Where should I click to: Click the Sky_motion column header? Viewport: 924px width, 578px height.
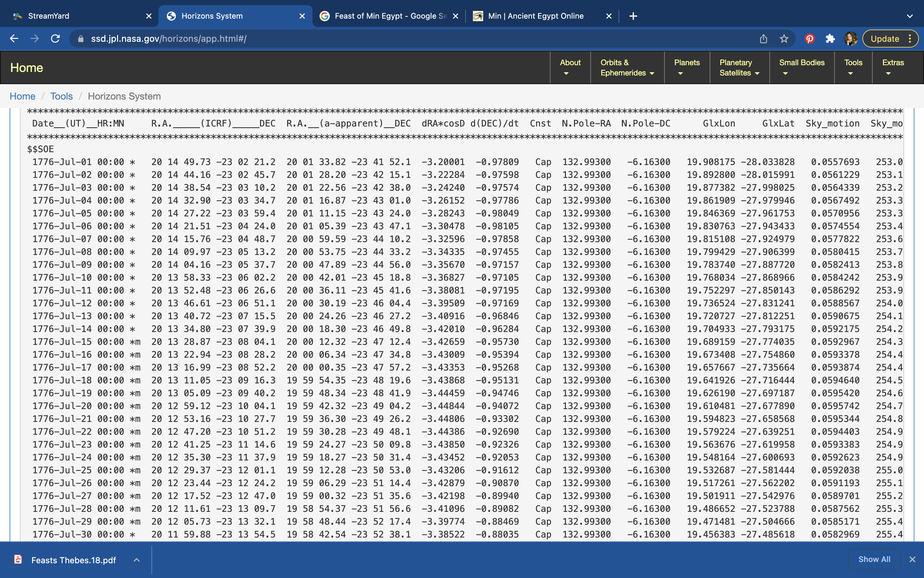[x=832, y=124]
